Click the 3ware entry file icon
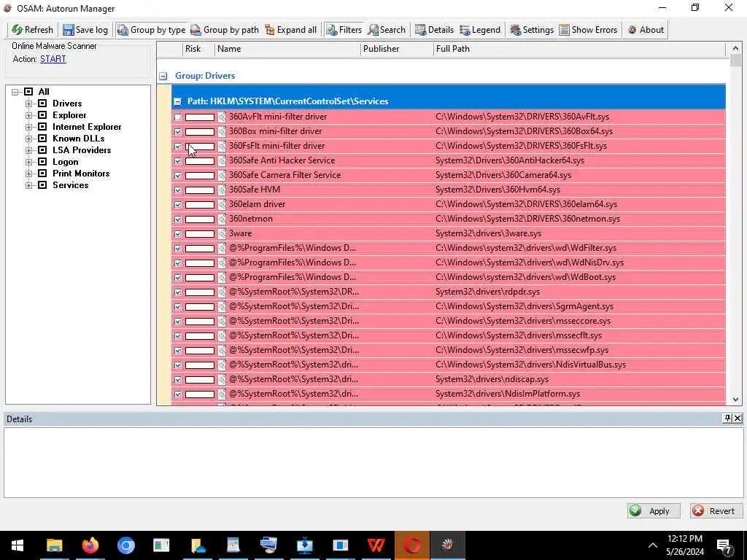Screen dimensions: 747x560 pyautogui.click(x=222, y=234)
